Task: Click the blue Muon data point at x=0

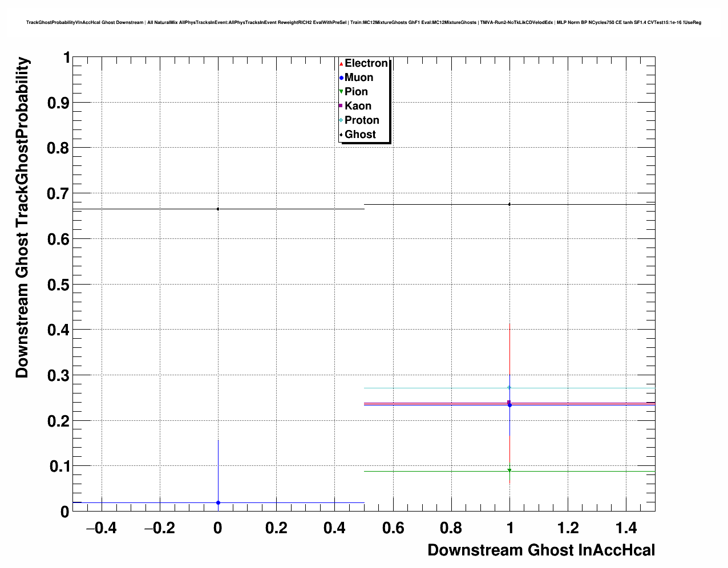Action: coord(218,502)
